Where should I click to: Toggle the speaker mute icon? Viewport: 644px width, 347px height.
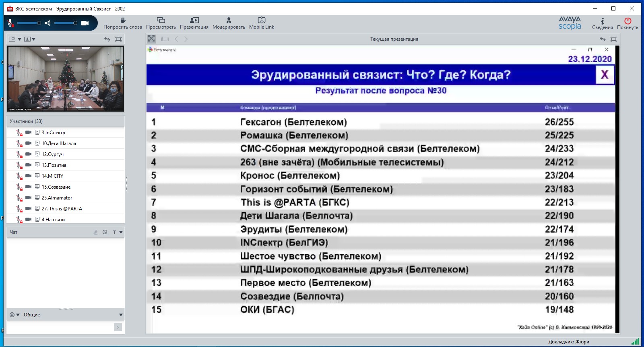[47, 23]
